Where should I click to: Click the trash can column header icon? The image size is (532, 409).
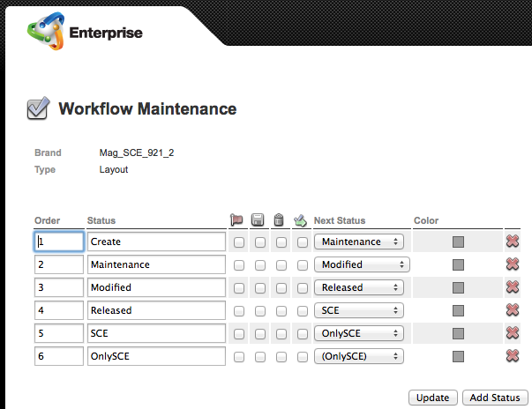pyautogui.click(x=279, y=219)
